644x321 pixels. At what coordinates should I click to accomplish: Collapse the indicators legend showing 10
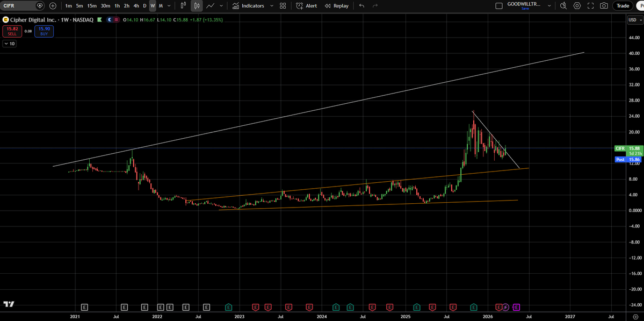coord(10,44)
